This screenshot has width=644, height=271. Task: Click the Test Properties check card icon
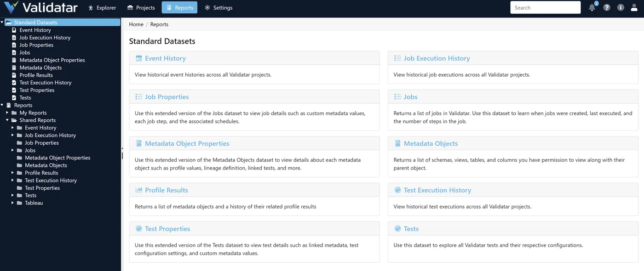pos(139,229)
